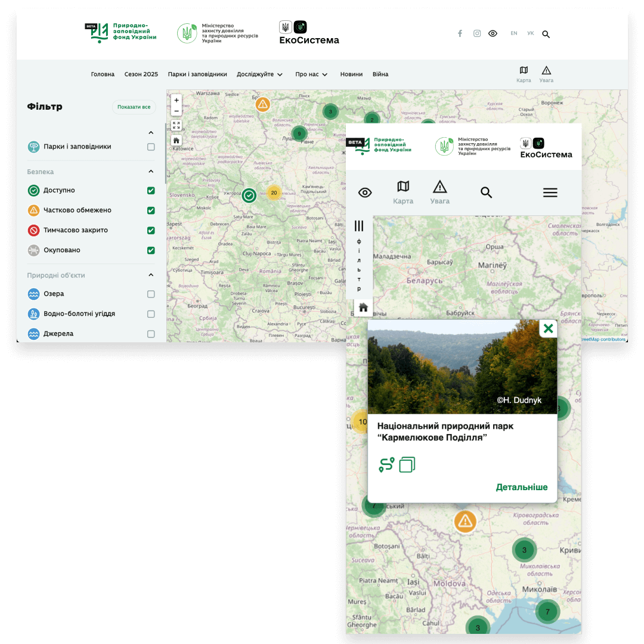Toggle the Тимчасово закрито checkbox
644x644 pixels.
(151, 231)
